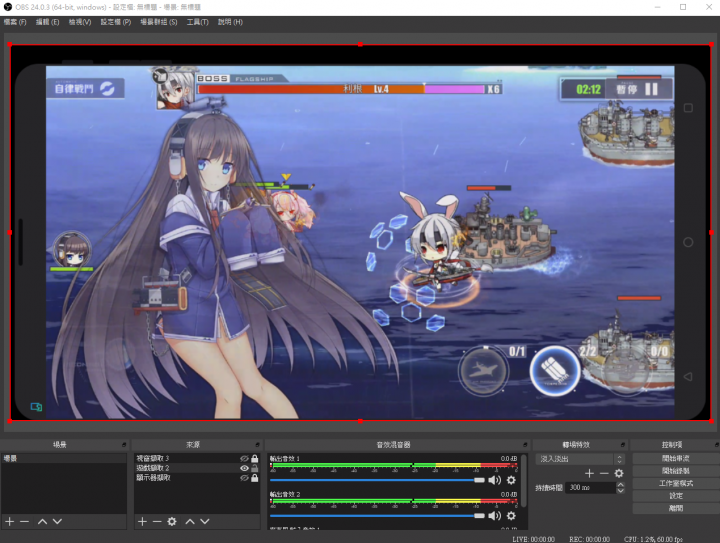Open the 說明 (H) menu
The width and height of the screenshot is (720, 543).
pyautogui.click(x=230, y=22)
